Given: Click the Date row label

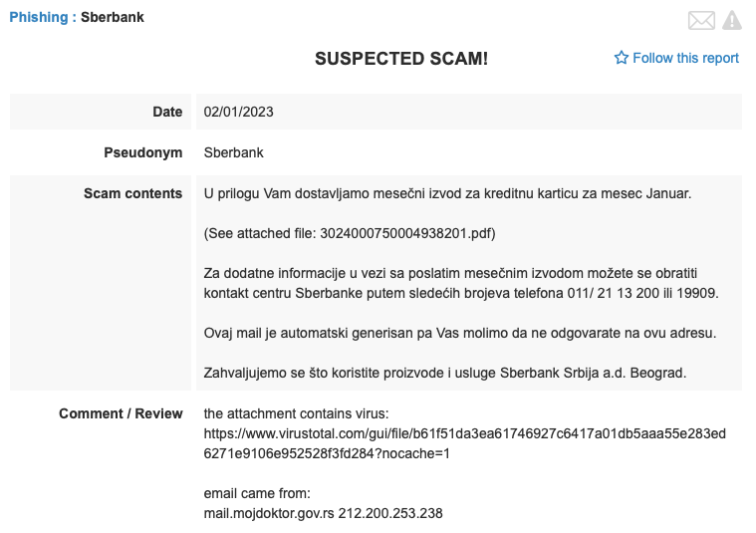Looking at the screenshot, I should [167, 112].
